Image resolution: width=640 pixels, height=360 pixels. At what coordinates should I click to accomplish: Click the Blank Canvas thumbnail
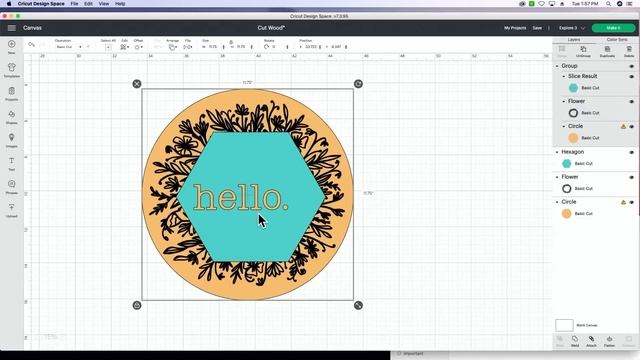564,325
